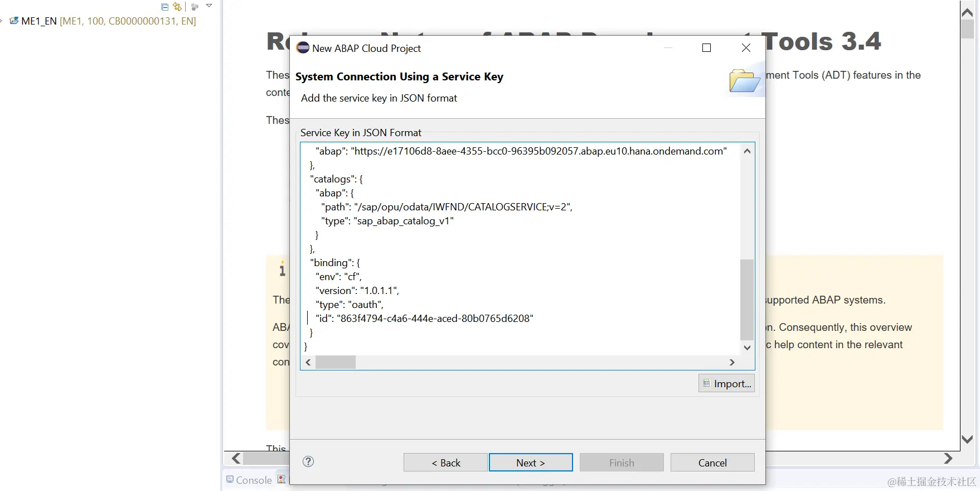Go back with the < Back button
This screenshot has width=980, height=491.
coord(445,463)
